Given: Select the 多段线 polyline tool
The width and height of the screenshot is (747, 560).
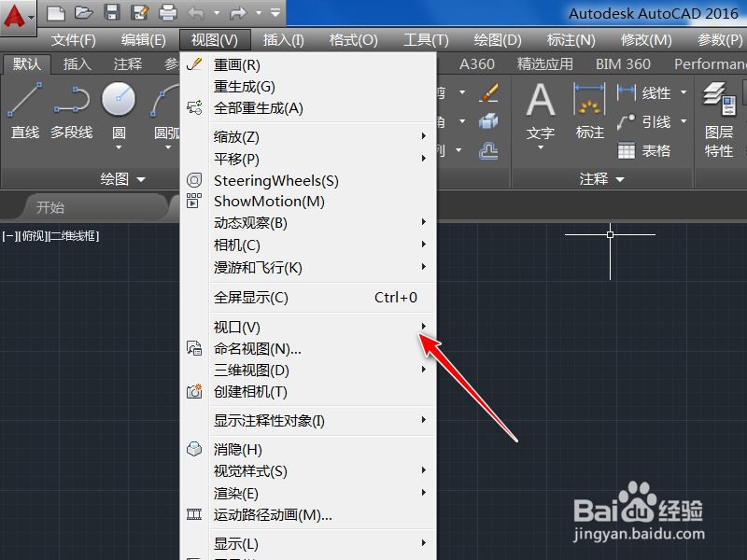Looking at the screenshot, I should click(72, 111).
